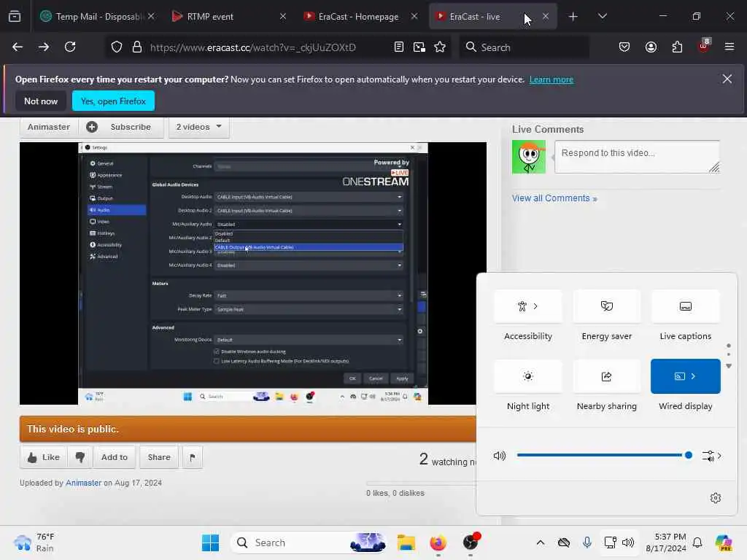This screenshot has height=560, width=747.
Task: Toggle Live captions quick setting
Action: pyautogui.click(x=685, y=306)
